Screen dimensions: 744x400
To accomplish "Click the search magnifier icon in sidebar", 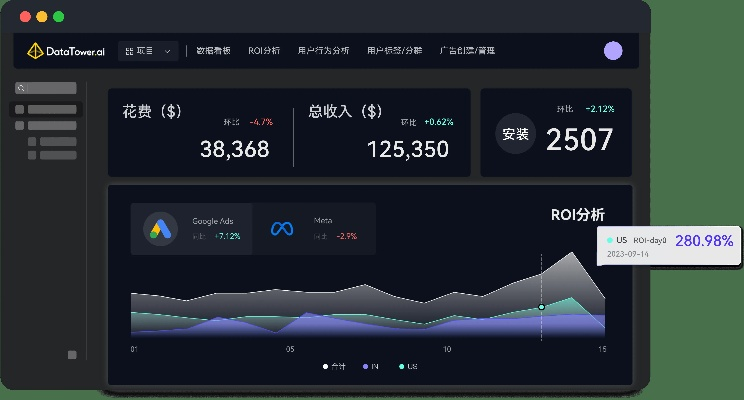I will pos(20,88).
